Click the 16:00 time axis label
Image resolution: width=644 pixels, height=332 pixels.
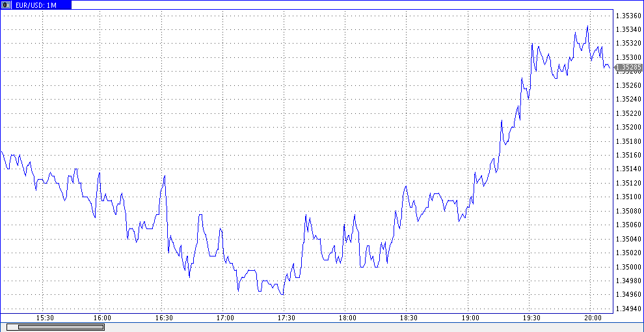102,318
